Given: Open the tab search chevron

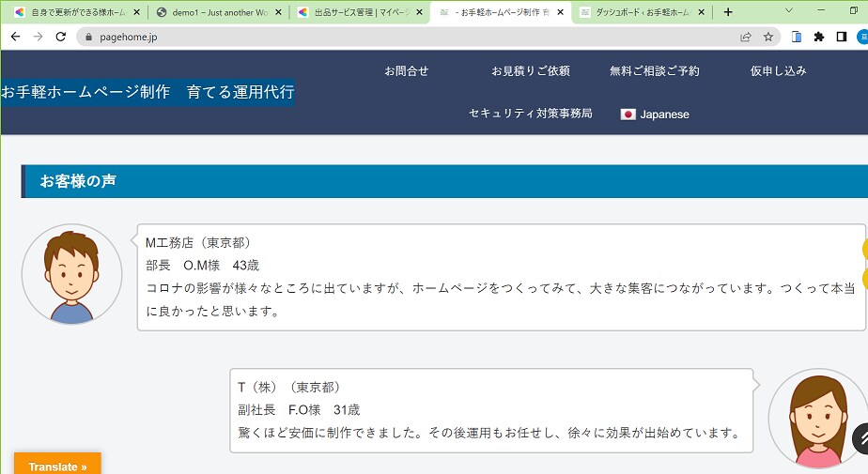Looking at the screenshot, I should (789, 10).
